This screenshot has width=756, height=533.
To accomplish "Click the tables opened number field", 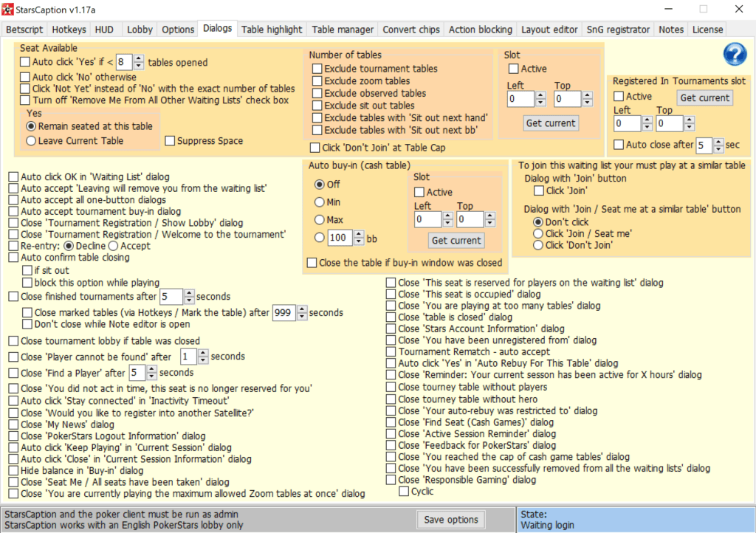I will 124,62.
